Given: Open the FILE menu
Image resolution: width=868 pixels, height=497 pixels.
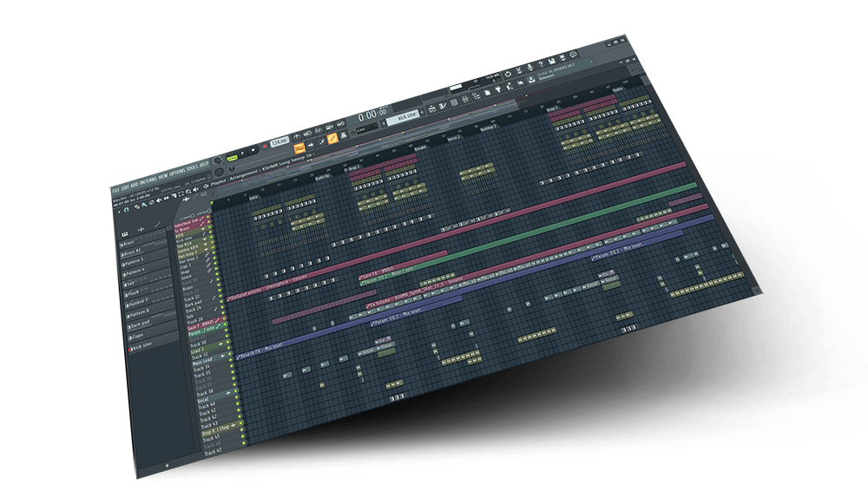Looking at the screenshot, I should point(116,191).
